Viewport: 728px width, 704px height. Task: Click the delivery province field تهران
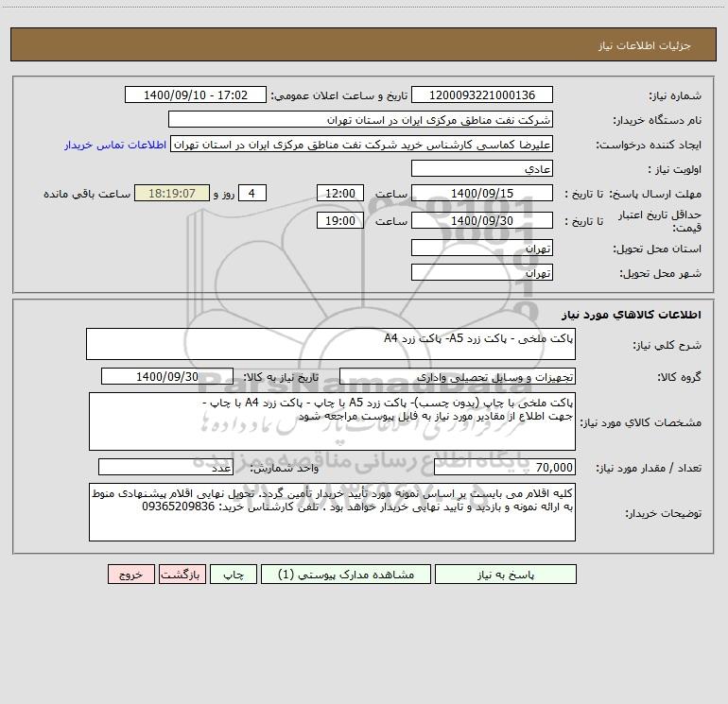click(x=482, y=249)
